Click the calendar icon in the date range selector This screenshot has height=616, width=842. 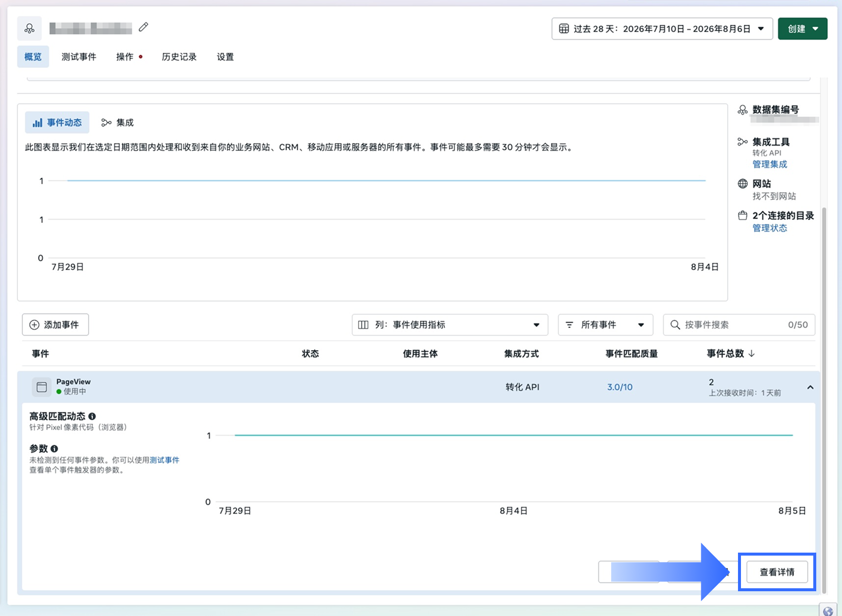[564, 29]
